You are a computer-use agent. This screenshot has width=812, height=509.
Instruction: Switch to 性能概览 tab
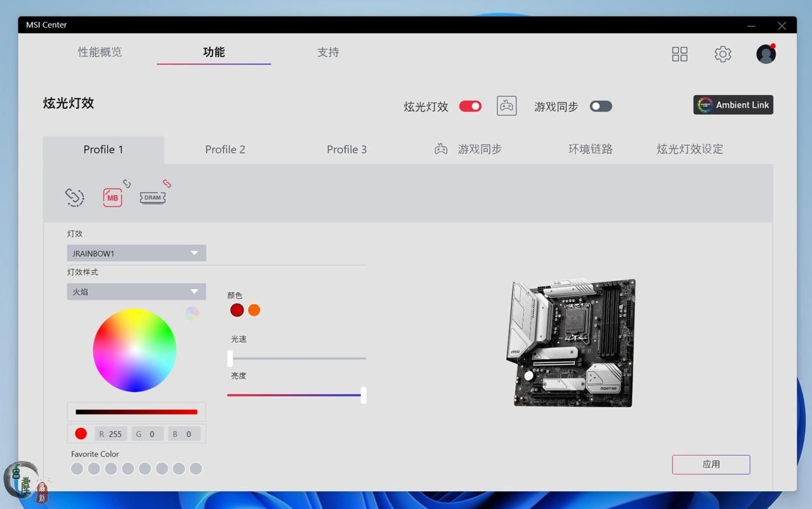[x=100, y=52]
